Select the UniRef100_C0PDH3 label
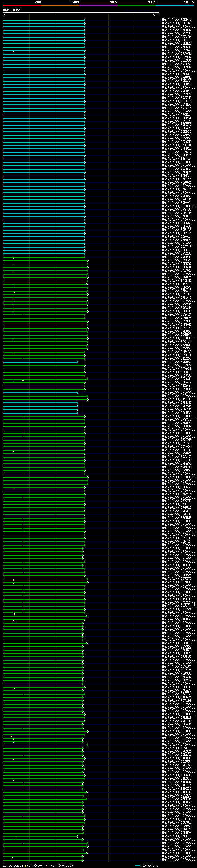This screenshot has height=868, width=197. pos(177,325)
